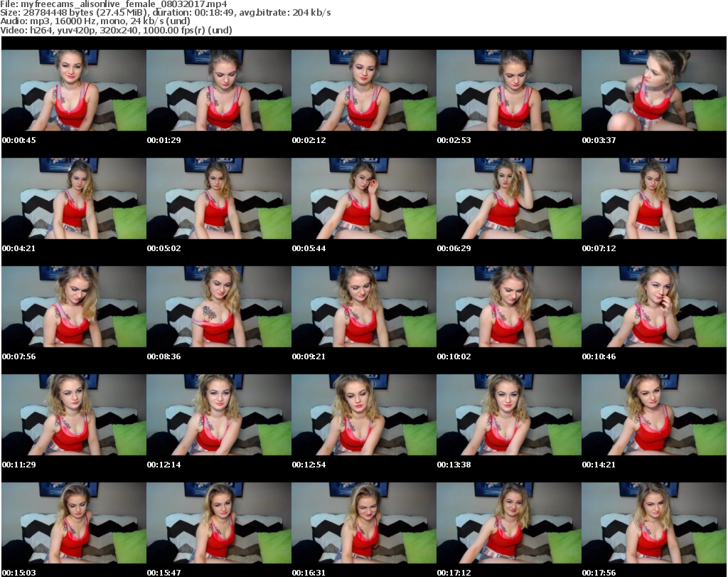Select the thumbnail timestamped 00:02:53
This screenshot has height=577, width=728.
click(x=508, y=90)
